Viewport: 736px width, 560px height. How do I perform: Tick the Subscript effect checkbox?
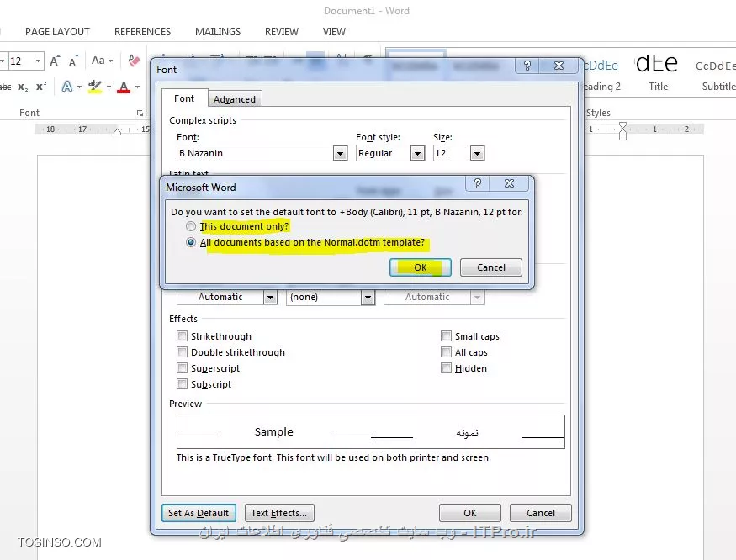tap(183, 384)
